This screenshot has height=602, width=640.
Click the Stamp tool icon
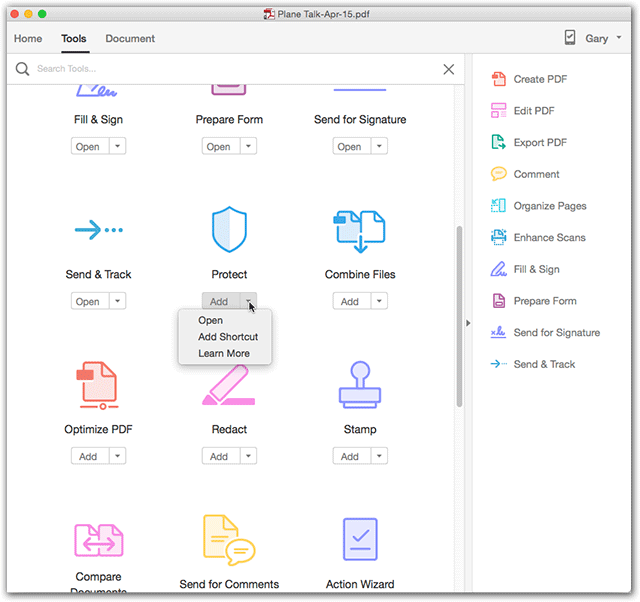pos(359,385)
